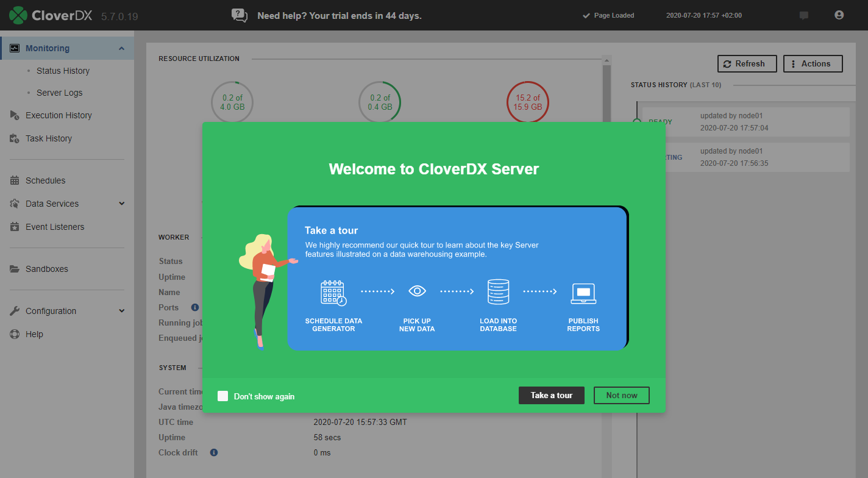Click the 5.7.0.19 version number
Viewport: 868px width, 478px height.
[x=119, y=16]
